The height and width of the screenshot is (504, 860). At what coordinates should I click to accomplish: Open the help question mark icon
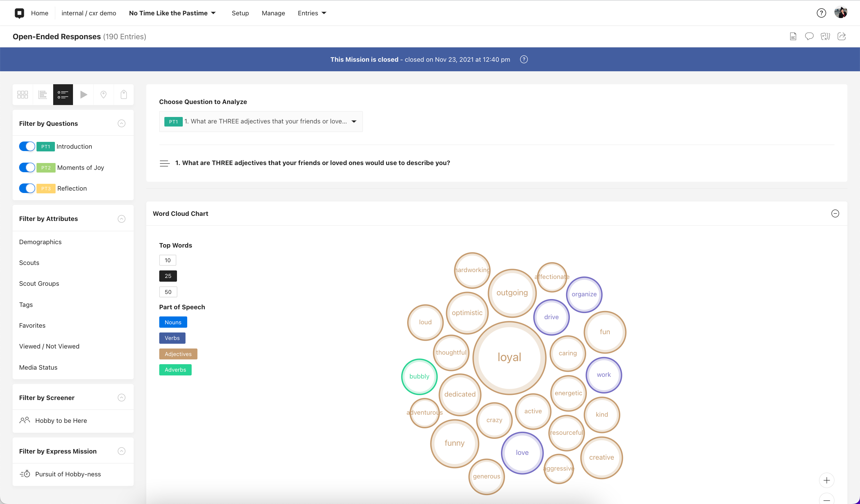point(821,13)
